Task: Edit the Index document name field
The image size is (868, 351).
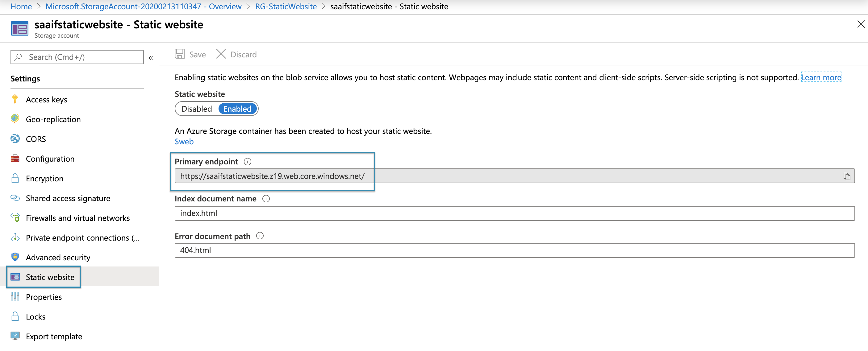Action: [x=515, y=213]
